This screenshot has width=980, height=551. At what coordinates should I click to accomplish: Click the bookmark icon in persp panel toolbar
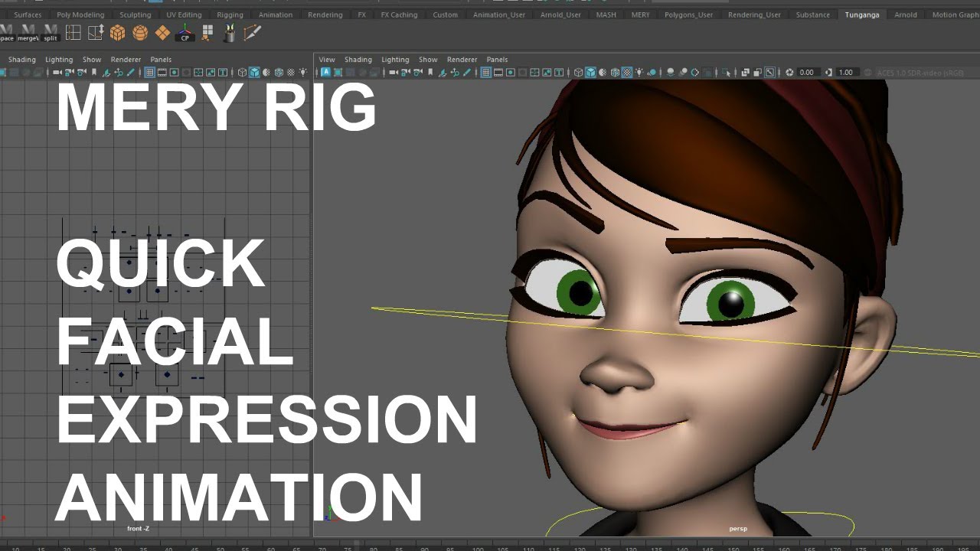[x=430, y=73]
